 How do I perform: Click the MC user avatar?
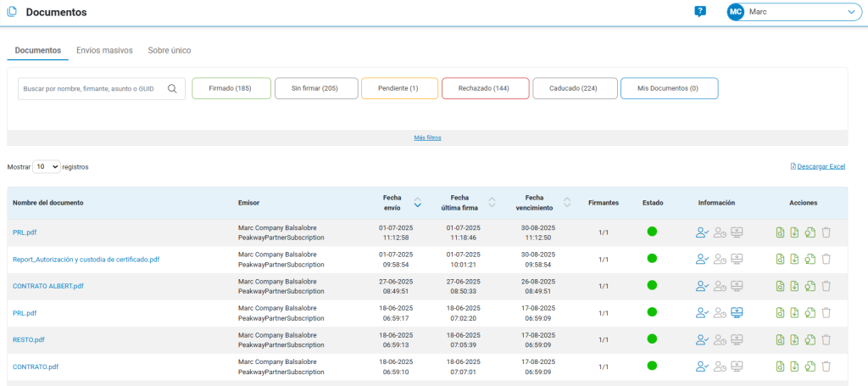pos(736,12)
